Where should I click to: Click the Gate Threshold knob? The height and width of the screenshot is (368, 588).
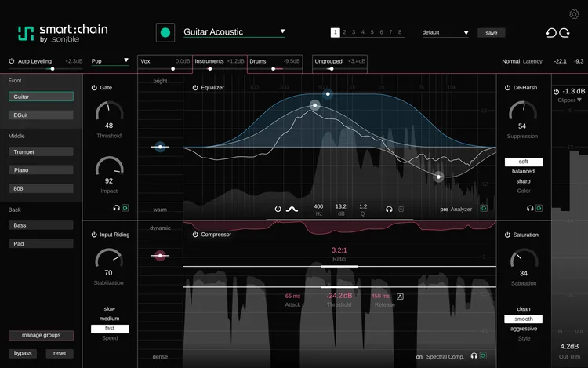tap(110, 111)
